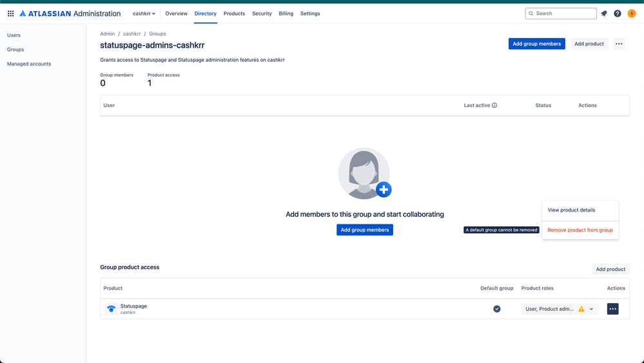Open the Billing tab
644x363 pixels.
point(286,14)
